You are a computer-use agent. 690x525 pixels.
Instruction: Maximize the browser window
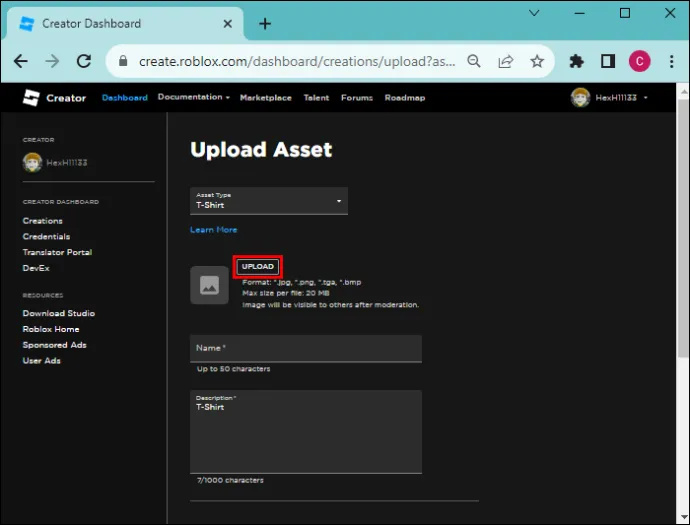click(x=625, y=13)
